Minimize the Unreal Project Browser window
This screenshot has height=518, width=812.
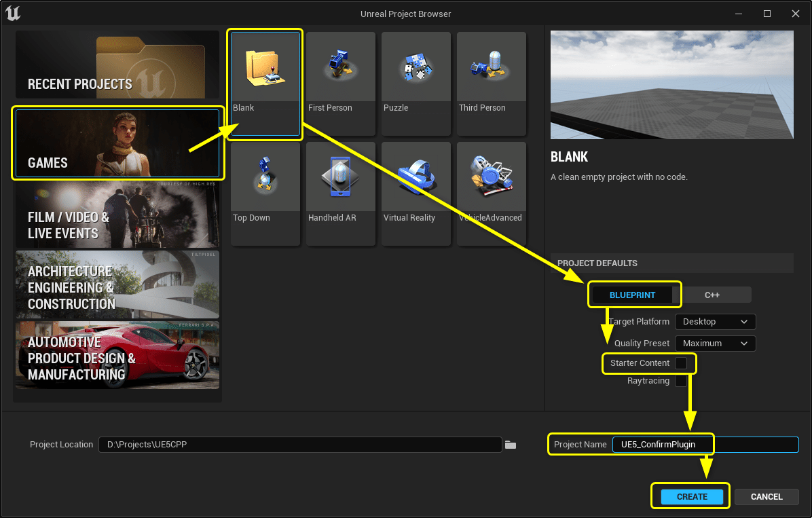point(739,14)
